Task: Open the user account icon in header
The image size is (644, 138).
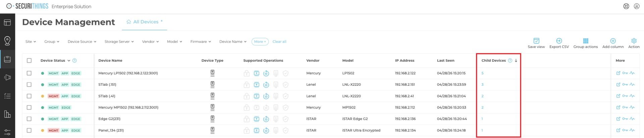Action: pyautogui.click(x=637, y=6)
